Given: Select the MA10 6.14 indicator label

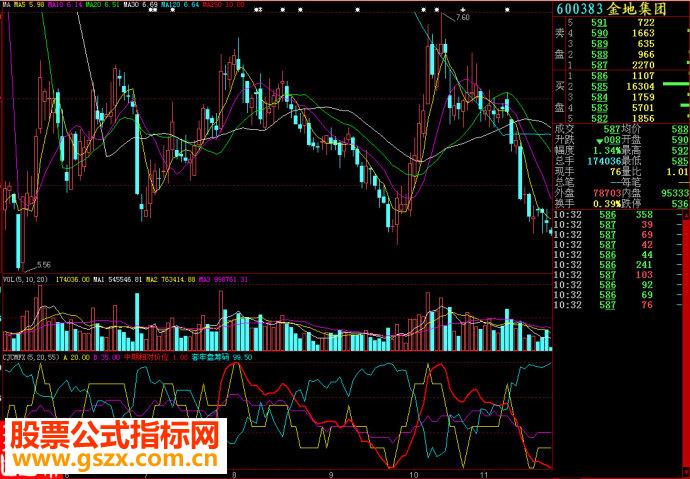Looking at the screenshot, I should click(63, 5).
